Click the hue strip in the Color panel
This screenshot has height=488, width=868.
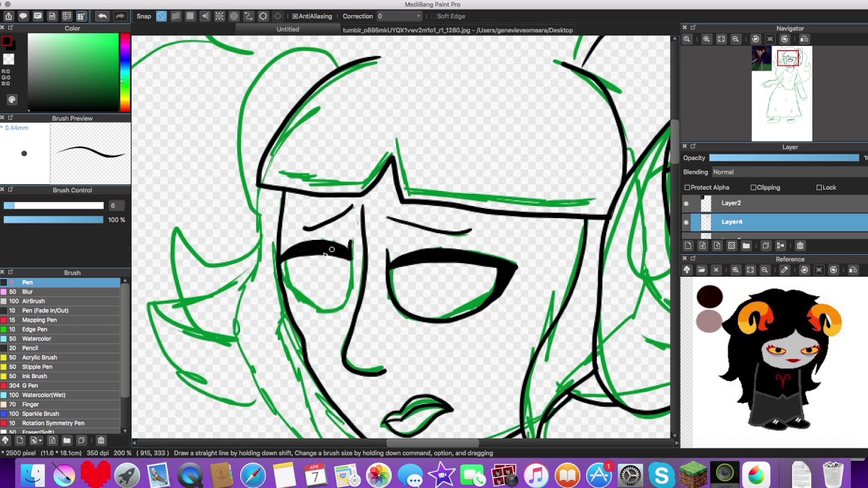125,73
